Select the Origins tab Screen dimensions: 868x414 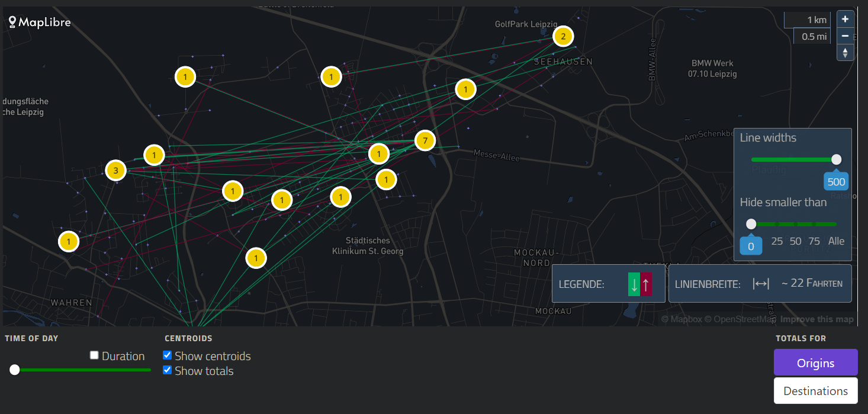(815, 362)
